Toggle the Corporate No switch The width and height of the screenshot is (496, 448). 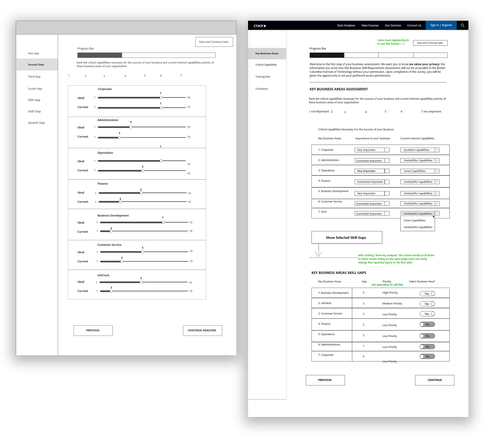point(427,356)
